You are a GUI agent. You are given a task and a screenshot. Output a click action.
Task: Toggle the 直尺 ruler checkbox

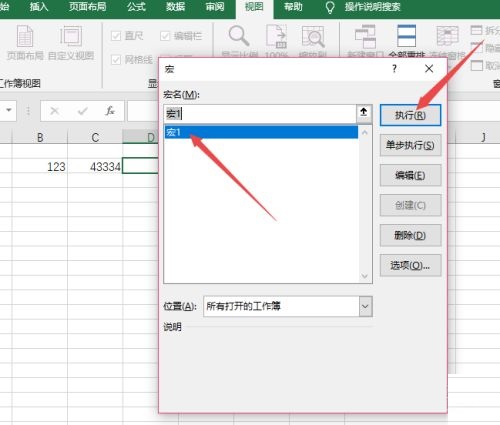click(116, 36)
